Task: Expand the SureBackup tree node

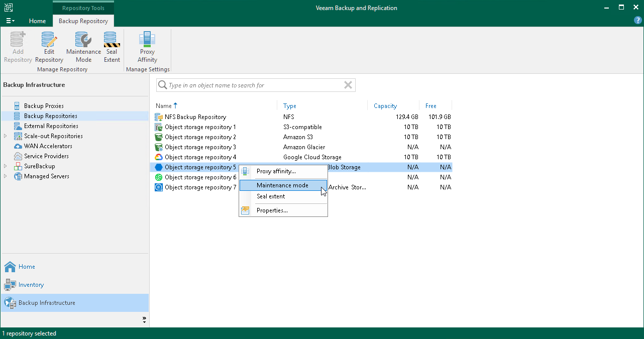Action: (6, 166)
